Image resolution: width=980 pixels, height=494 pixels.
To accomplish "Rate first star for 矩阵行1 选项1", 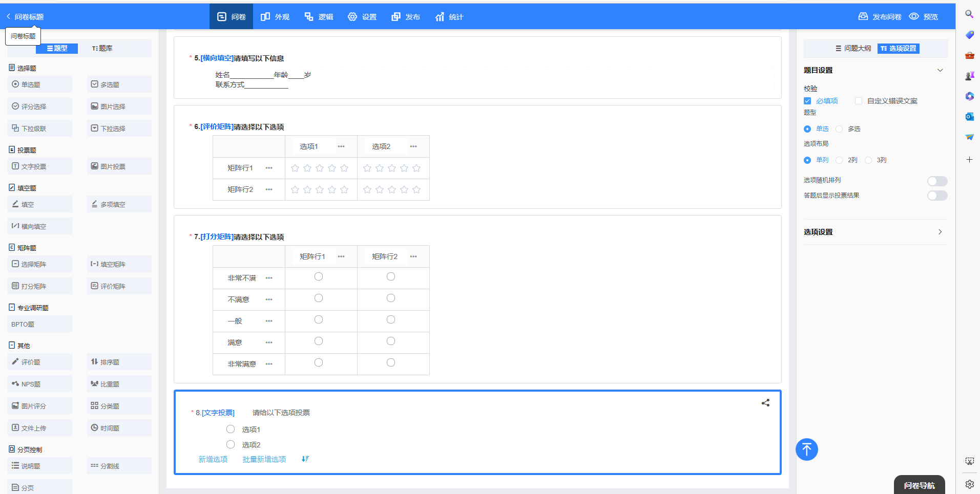I will point(295,168).
